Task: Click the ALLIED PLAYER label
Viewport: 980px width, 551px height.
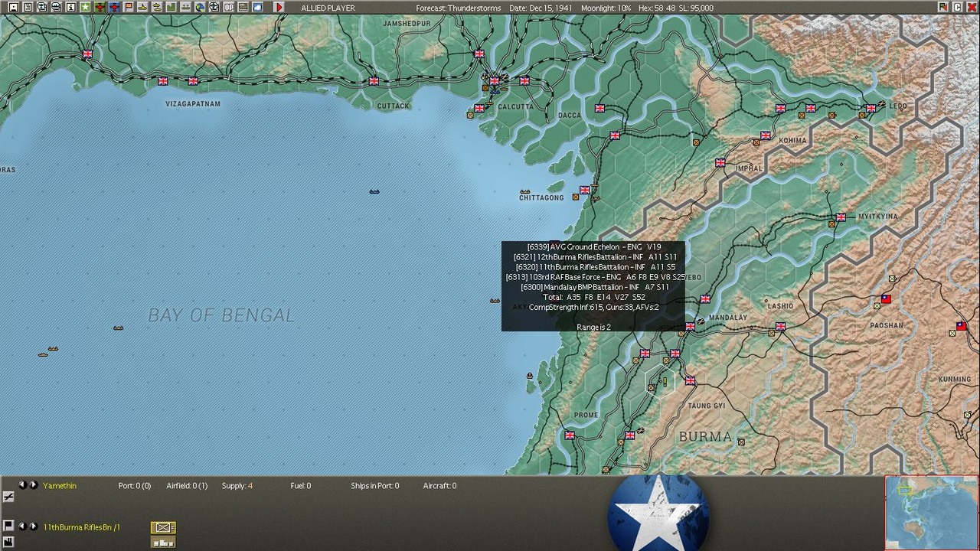Action: 328,8
